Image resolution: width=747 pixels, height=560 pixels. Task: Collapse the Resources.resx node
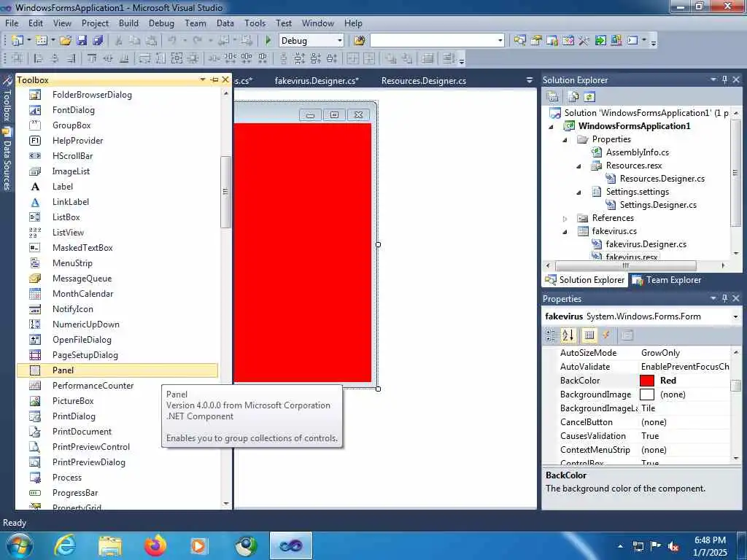pyautogui.click(x=579, y=166)
